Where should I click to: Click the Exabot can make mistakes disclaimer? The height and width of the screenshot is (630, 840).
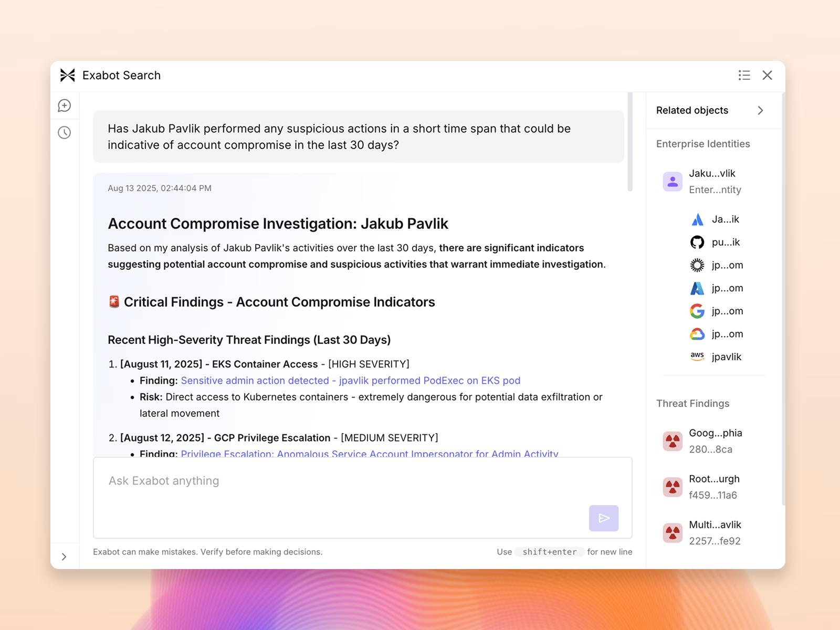(x=208, y=552)
